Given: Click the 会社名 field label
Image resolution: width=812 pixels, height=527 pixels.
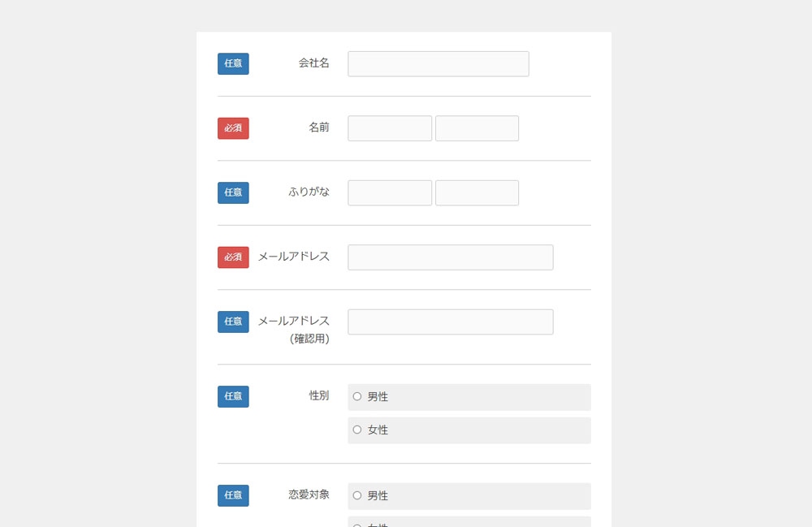Looking at the screenshot, I should pos(313,63).
